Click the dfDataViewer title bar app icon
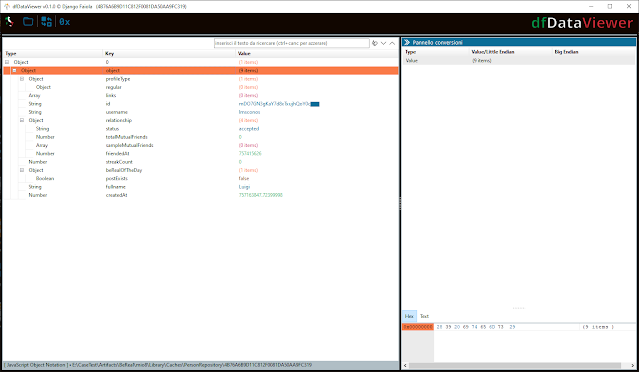This screenshot has height=372, width=639. [7, 7]
